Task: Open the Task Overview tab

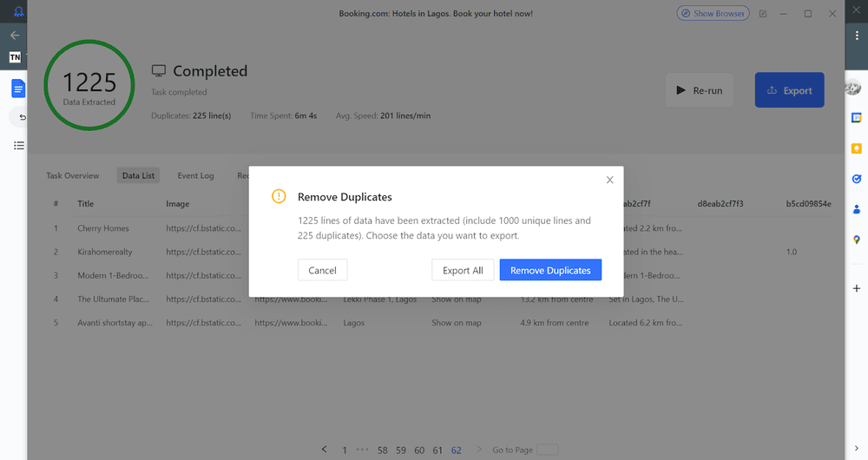Action: coord(73,175)
